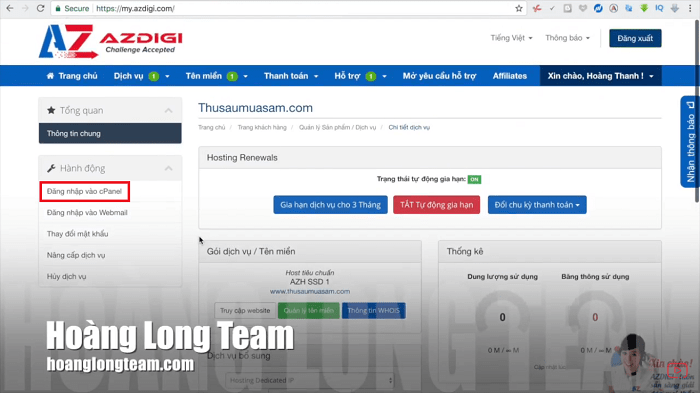
Task: Open the Tiếng Việt language dropdown
Action: 512,38
